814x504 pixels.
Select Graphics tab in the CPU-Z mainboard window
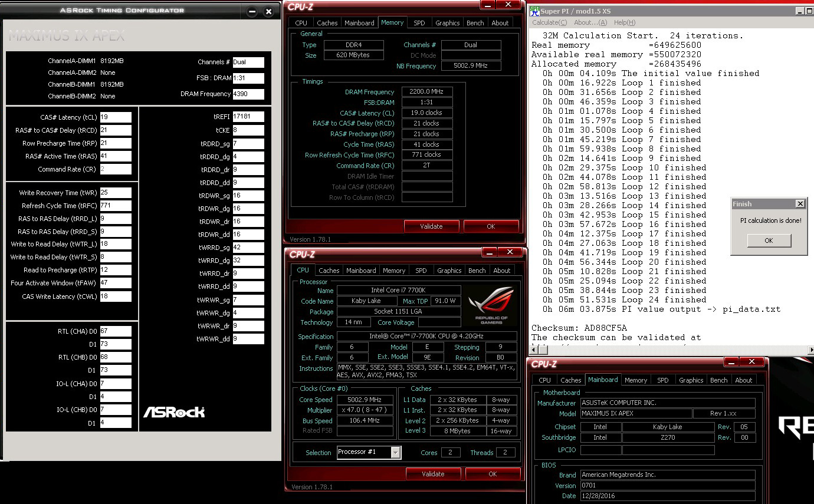(691, 380)
